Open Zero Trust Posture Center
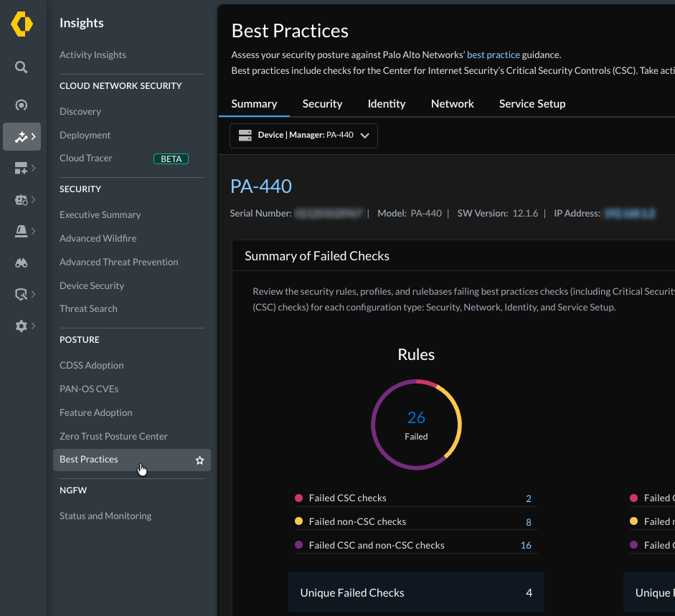The image size is (675, 616). pos(113,437)
